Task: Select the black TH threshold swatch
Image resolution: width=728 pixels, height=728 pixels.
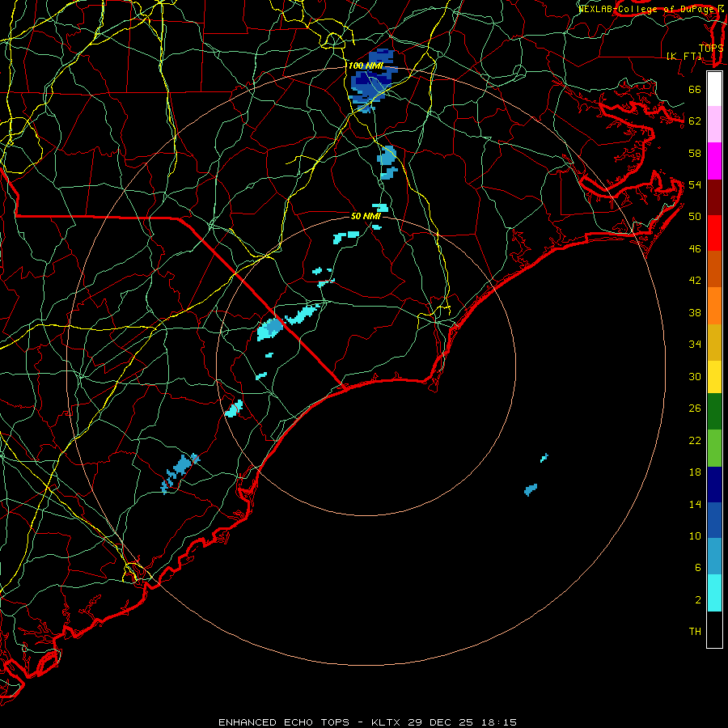Action: [x=714, y=629]
